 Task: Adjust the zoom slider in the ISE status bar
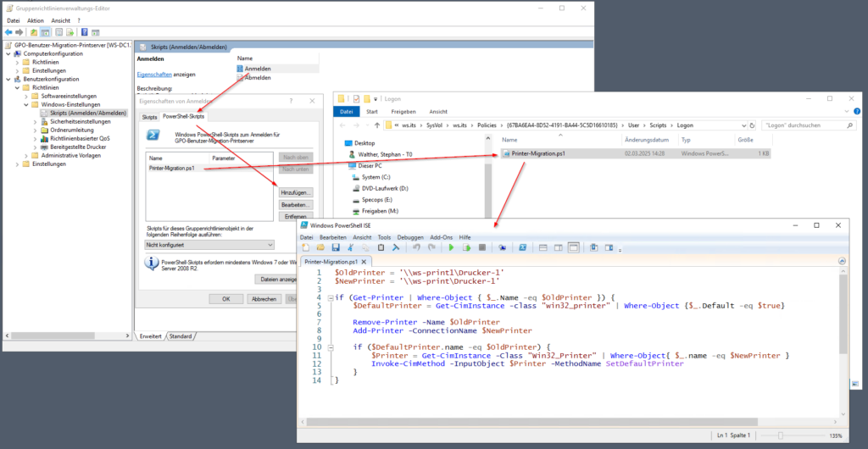pos(780,435)
